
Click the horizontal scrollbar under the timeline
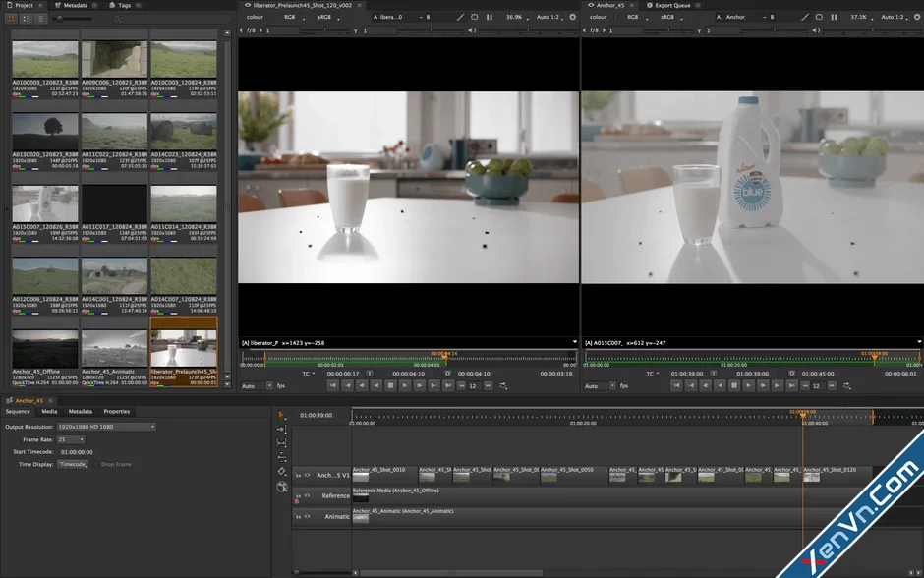point(451,573)
